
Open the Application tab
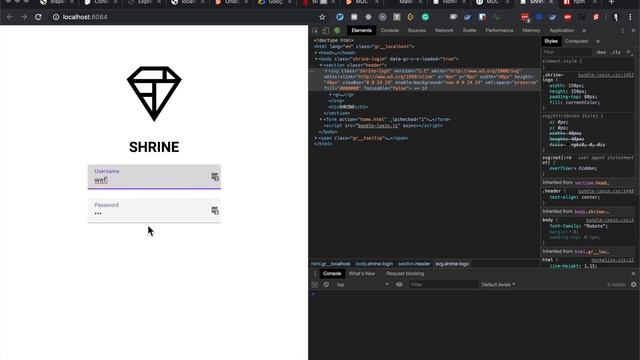[562, 31]
